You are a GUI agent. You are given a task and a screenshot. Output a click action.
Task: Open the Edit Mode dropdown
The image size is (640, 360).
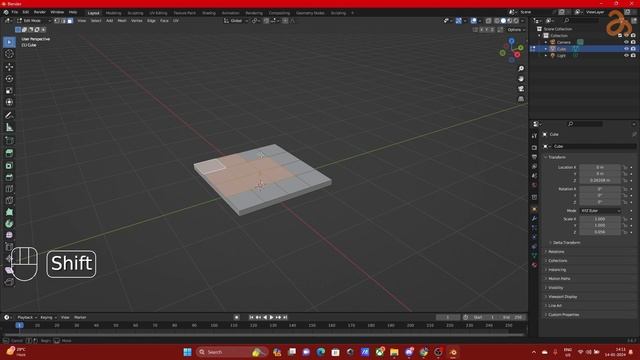[34, 21]
